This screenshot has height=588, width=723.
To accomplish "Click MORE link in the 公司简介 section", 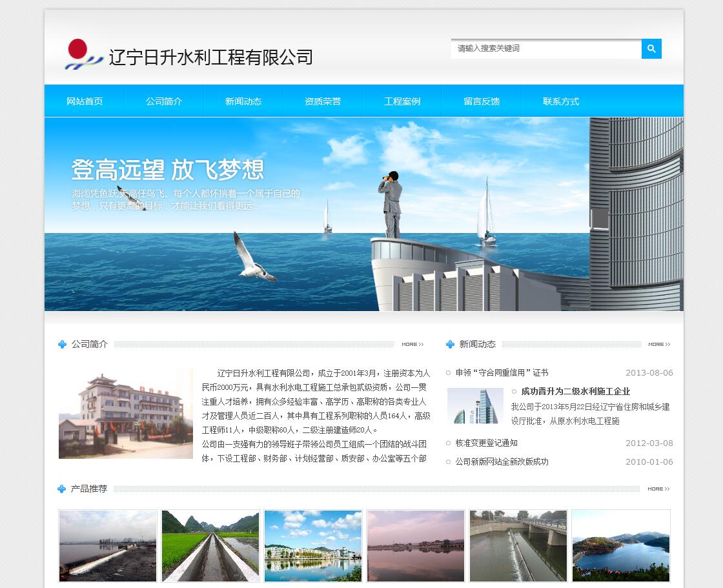I will (412, 344).
